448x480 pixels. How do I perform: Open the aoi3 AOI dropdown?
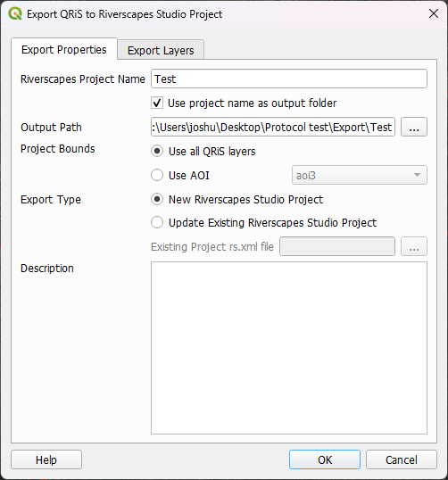[359, 175]
